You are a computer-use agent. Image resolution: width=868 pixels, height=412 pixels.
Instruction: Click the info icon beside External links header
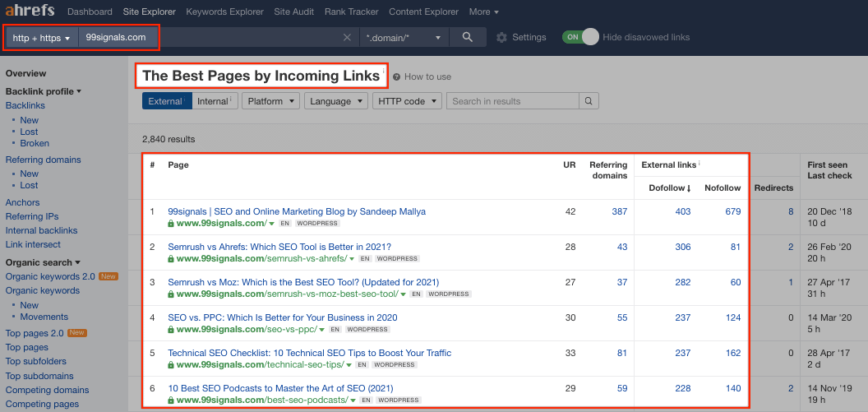(x=699, y=164)
